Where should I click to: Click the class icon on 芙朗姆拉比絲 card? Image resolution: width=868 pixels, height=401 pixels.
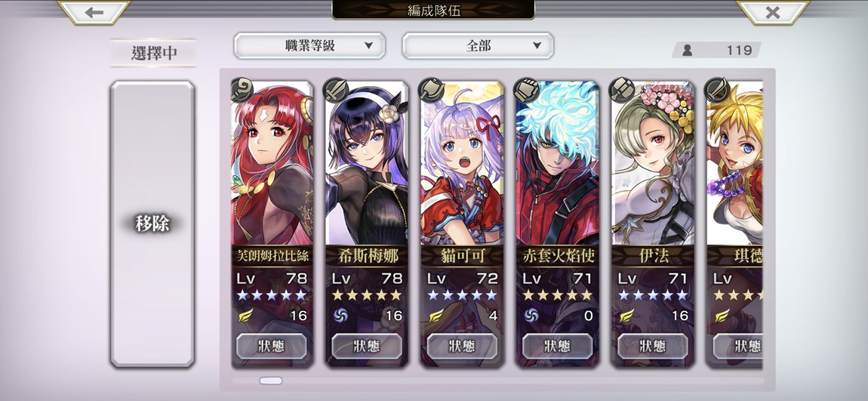pyautogui.click(x=242, y=90)
